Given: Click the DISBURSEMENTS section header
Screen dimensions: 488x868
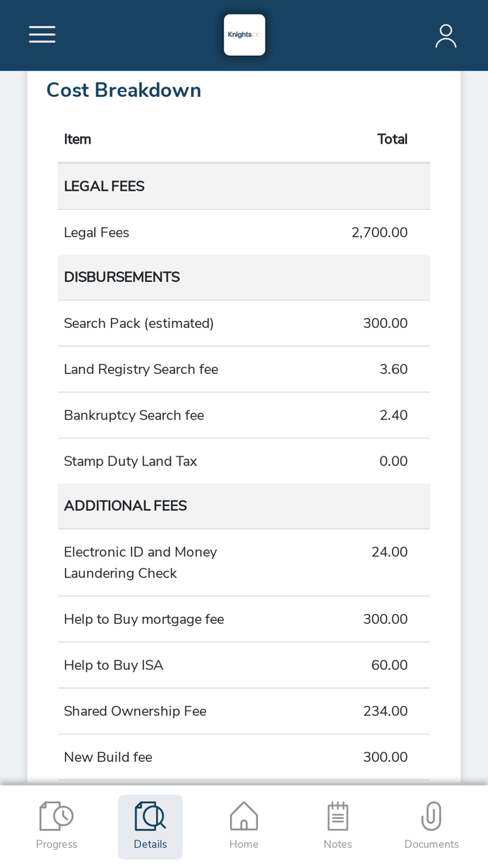Looking at the screenshot, I should [x=244, y=277].
